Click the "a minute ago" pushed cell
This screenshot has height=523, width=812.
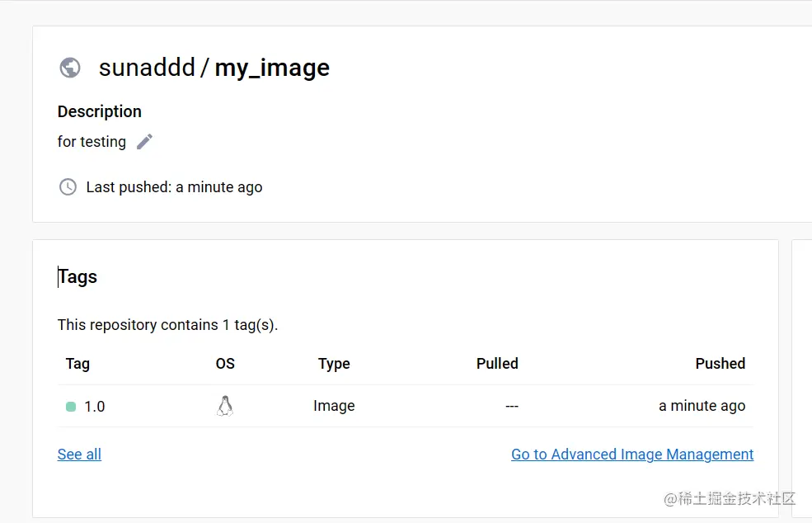(x=702, y=406)
